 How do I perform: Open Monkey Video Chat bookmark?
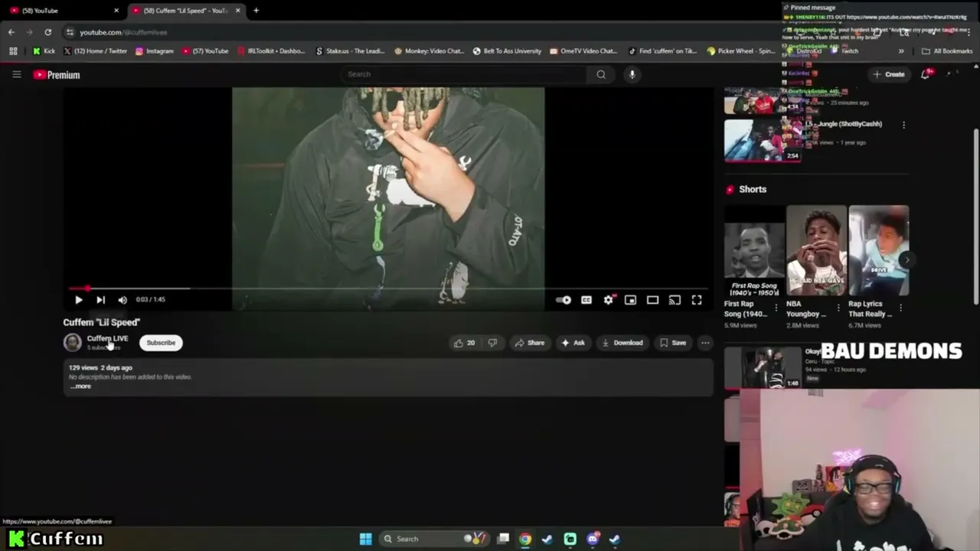coord(430,51)
